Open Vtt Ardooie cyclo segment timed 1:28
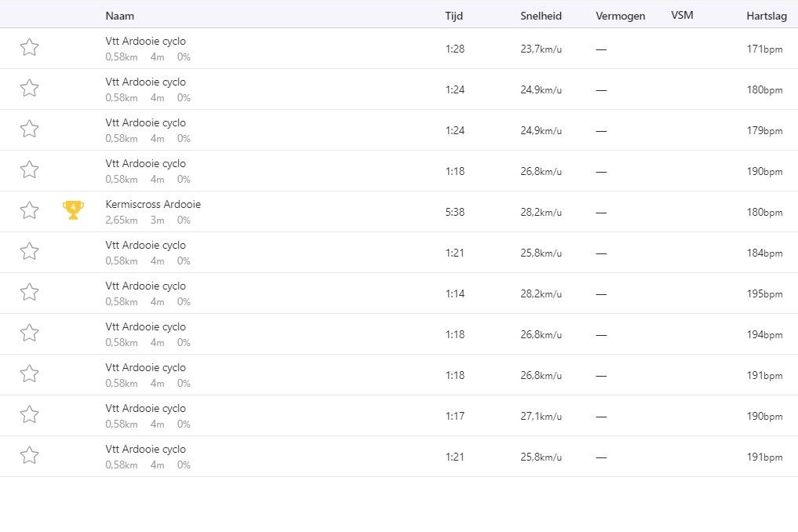The image size is (798, 532). [x=146, y=41]
